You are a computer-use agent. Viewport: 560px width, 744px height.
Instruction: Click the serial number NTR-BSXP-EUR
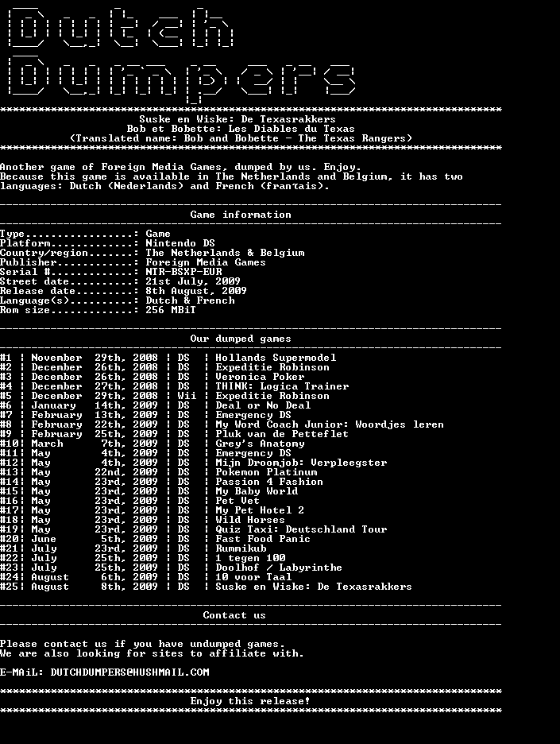coord(183,271)
